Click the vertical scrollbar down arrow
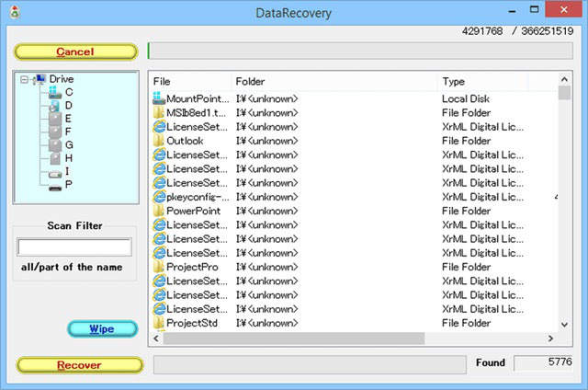 (564, 325)
